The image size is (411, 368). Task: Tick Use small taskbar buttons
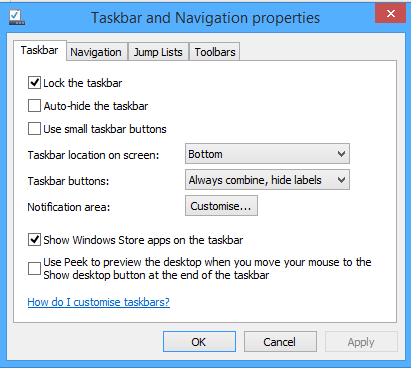point(34,129)
